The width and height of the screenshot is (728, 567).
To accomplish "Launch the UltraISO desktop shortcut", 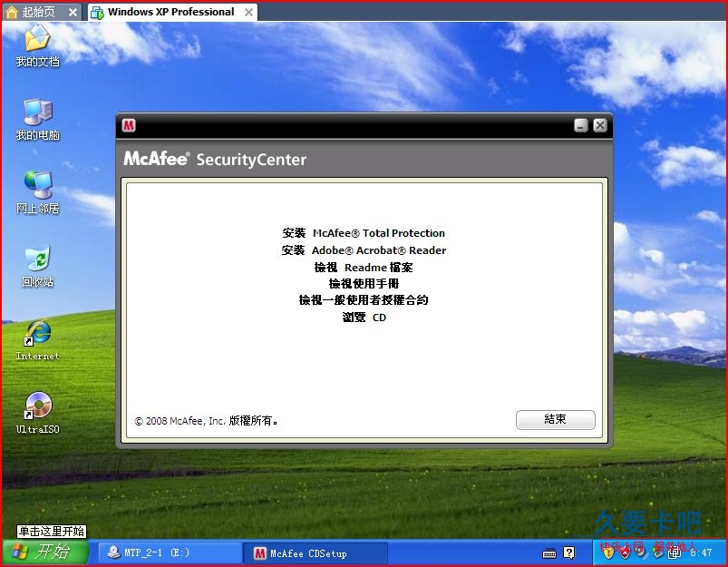I will click(x=37, y=413).
